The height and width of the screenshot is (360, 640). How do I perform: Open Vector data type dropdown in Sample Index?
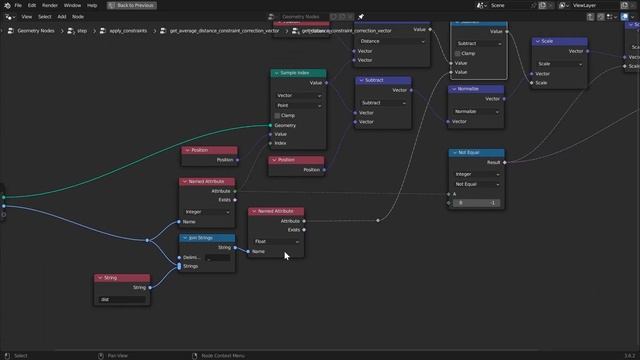(298, 96)
